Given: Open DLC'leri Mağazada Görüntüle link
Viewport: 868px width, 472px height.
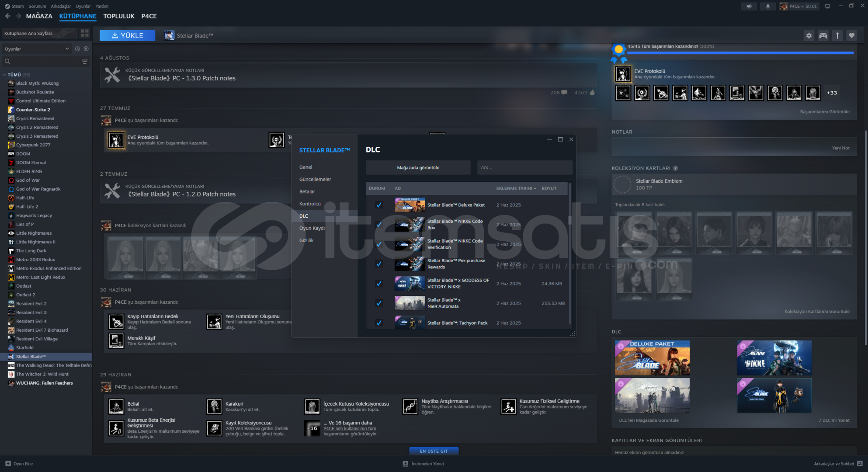Looking at the screenshot, I should (649, 420).
